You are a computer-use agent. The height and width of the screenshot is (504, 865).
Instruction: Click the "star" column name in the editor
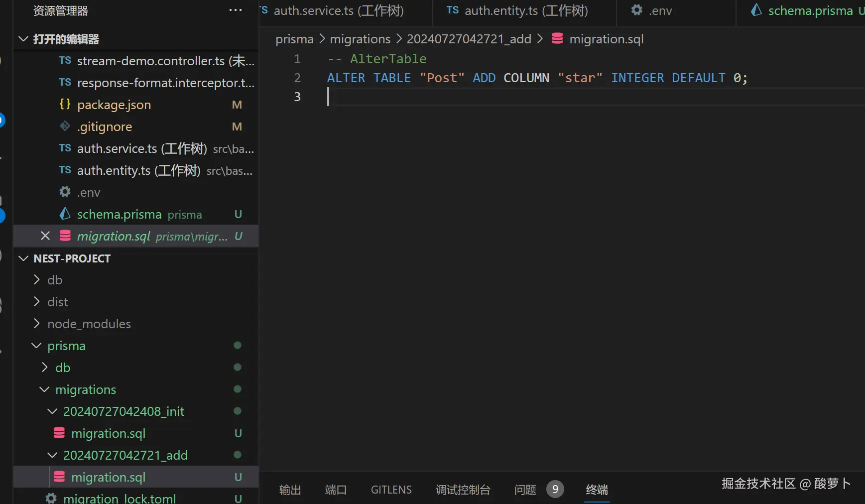[x=580, y=78]
